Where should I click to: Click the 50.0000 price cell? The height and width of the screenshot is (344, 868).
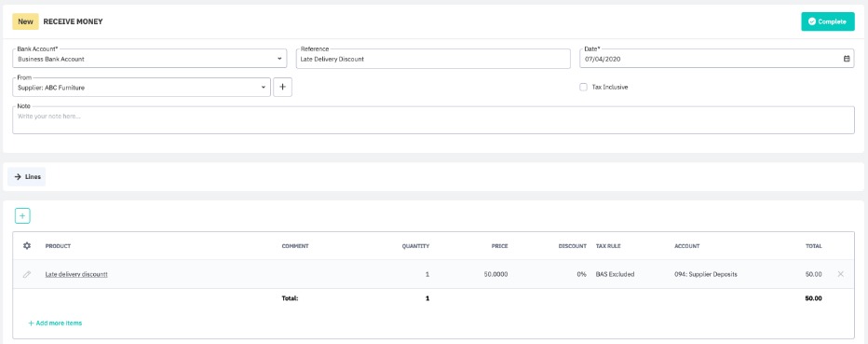(x=495, y=274)
